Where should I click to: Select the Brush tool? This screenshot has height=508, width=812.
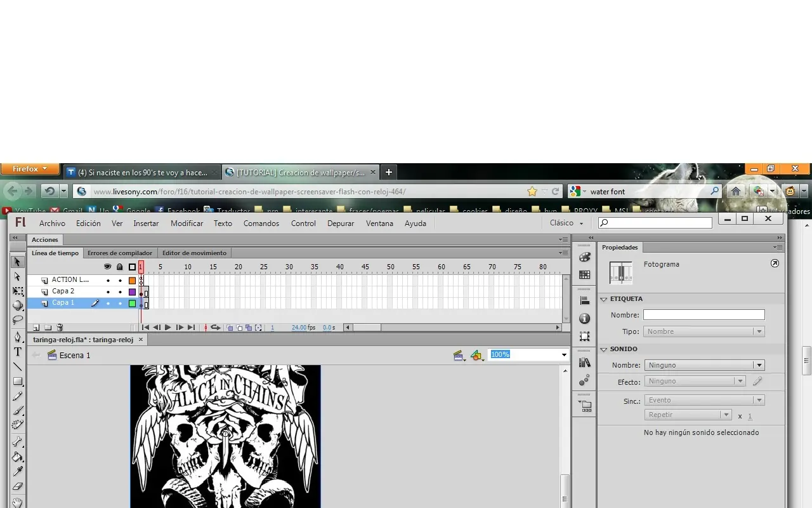(18, 410)
